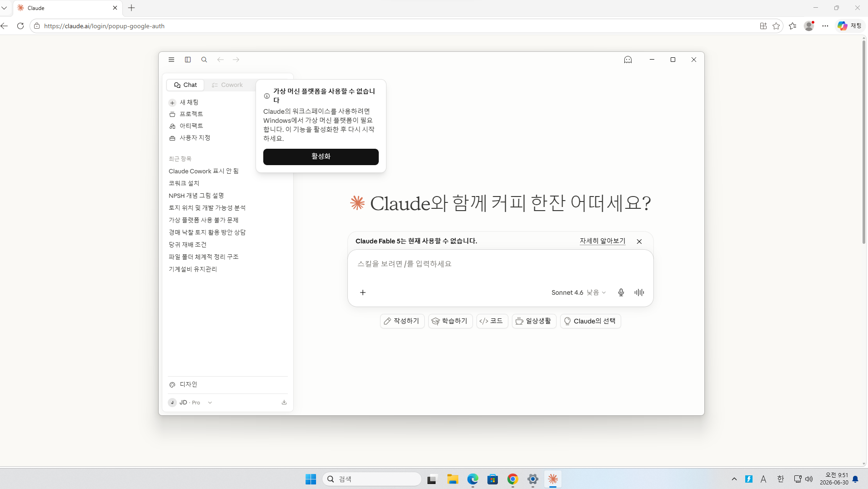
Task: Start dictation with the microphone icon
Action: [x=621, y=292]
